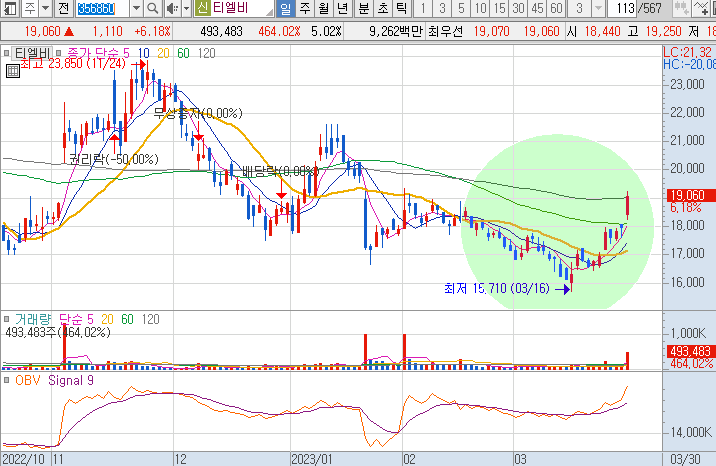Image resolution: width=716 pixels, height=466 pixels.
Task: Click the square marker before 종가 단순
Action: 59,53
